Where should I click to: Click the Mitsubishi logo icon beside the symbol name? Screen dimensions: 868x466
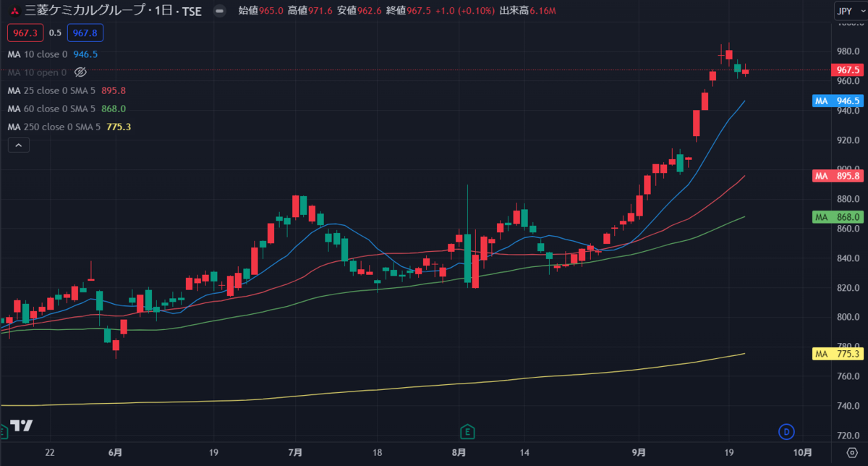(x=14, y=11)
